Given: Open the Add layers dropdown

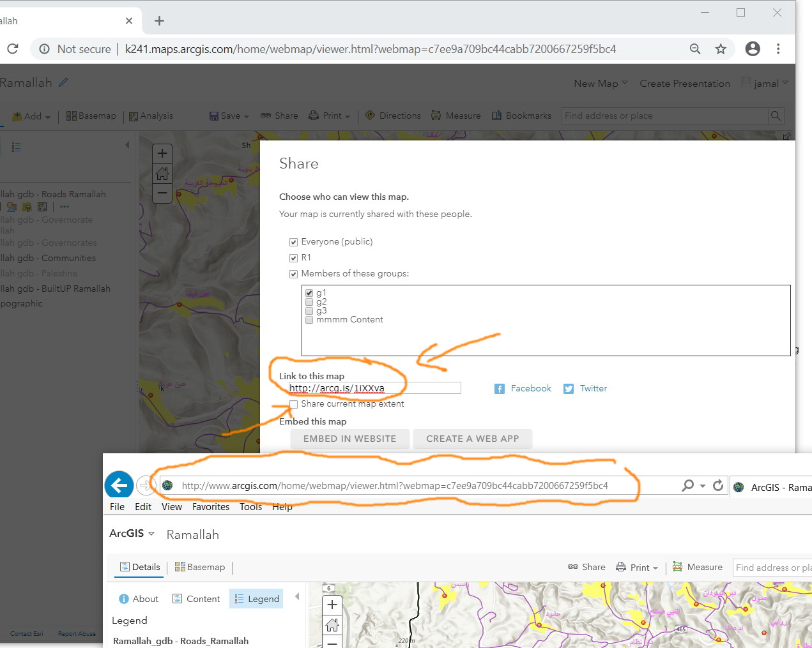Looking at the screenshot, I should 31,116.
